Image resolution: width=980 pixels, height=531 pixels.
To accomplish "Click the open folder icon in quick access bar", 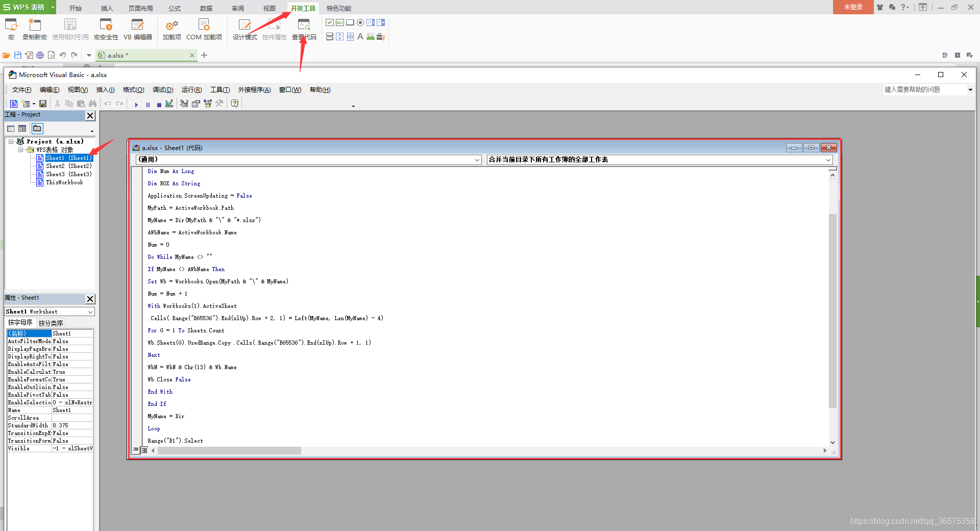I will (6, 55).
